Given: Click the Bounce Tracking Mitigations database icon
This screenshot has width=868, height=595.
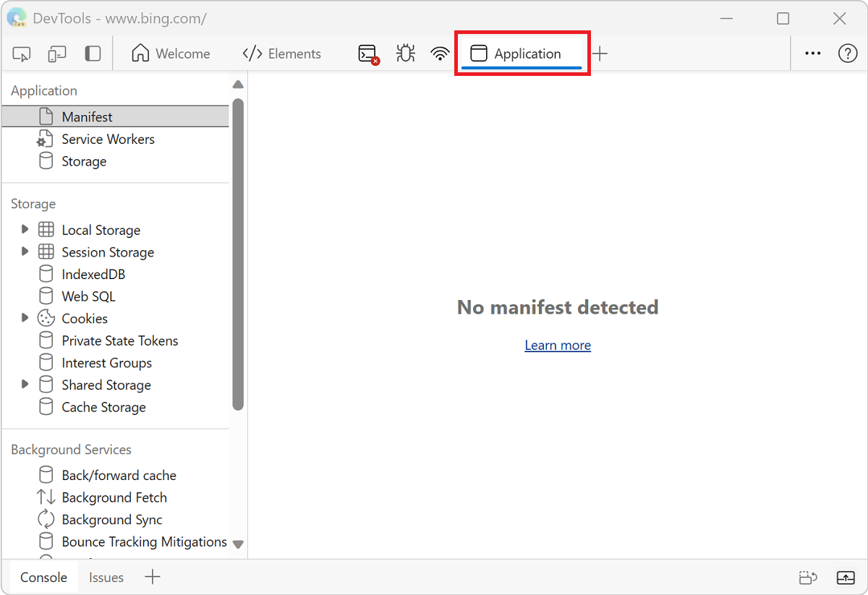Looking at the screenshot, I should point(46,542).
